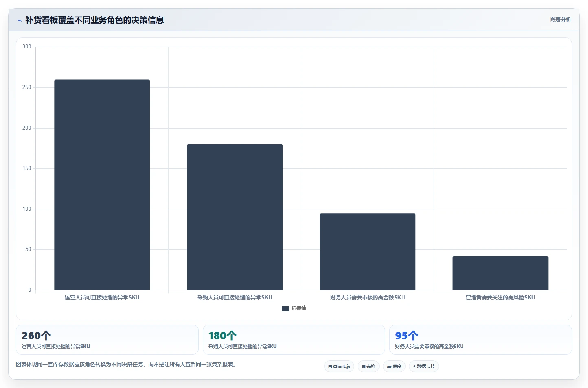Click the footer note starting 图表体现同一套库存数据
The image size is (588, 388).
pos(126,364)
